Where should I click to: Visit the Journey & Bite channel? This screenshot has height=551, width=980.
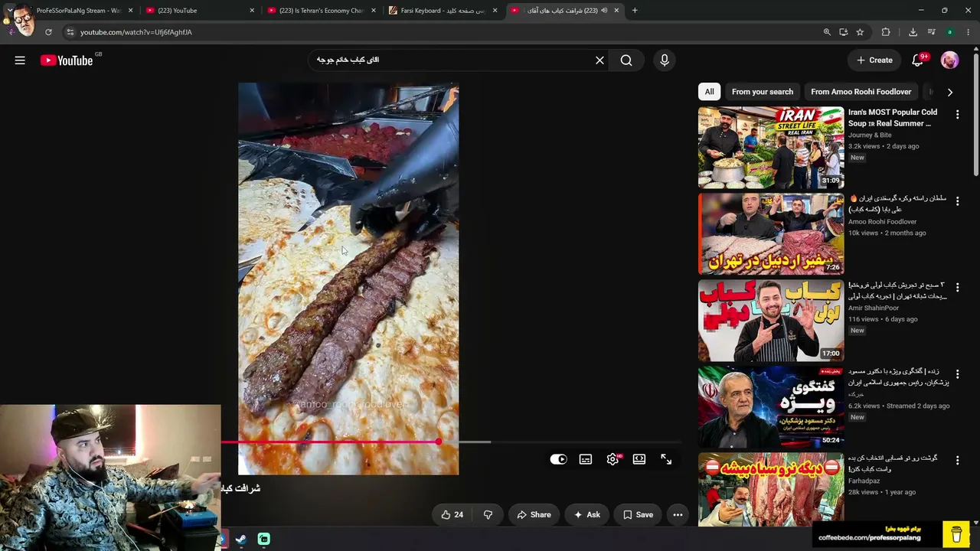coord(870,135)
